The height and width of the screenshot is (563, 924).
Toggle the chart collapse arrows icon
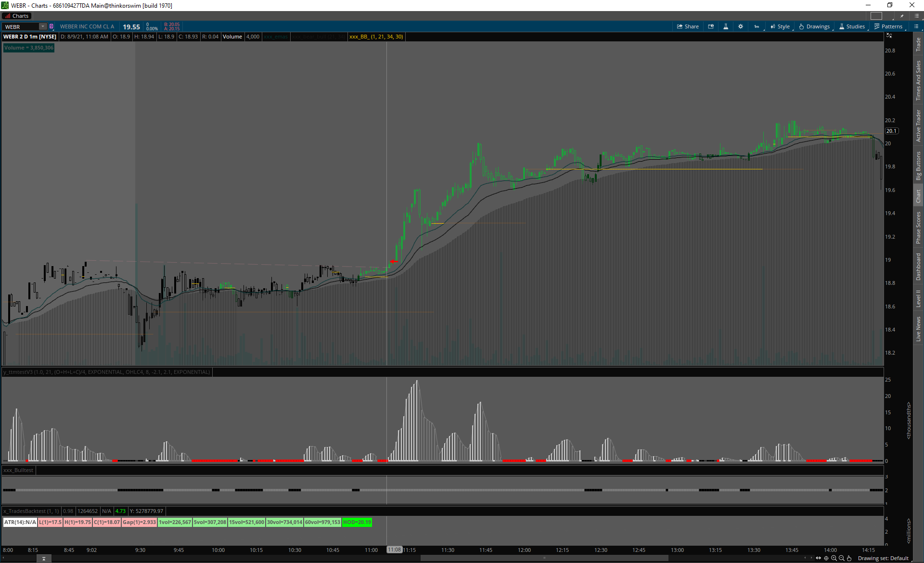889,36
